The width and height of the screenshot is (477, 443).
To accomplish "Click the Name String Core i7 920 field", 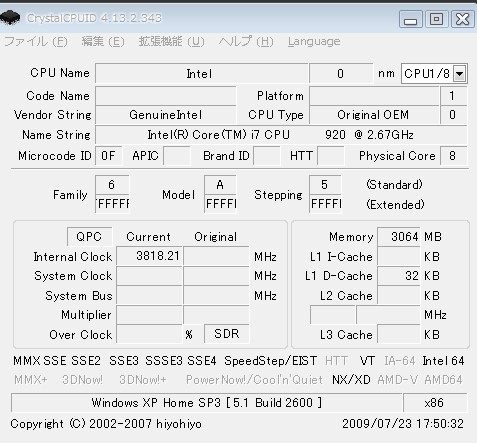I will tap(281, 135).
